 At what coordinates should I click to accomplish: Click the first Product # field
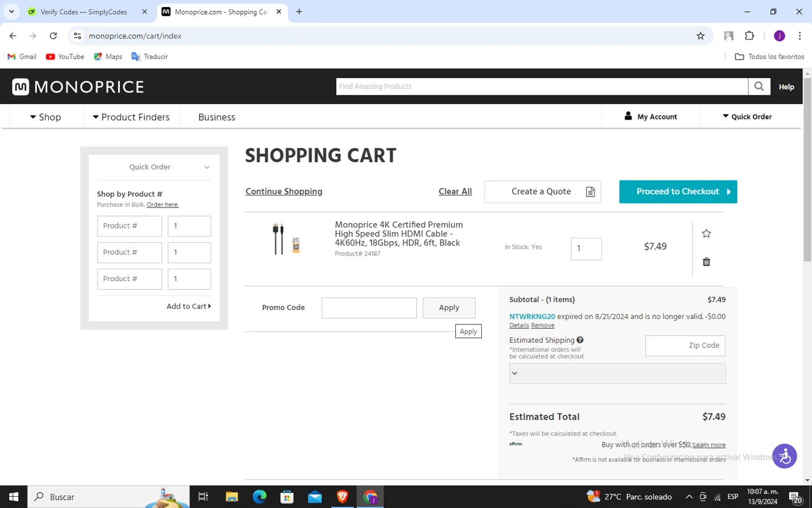(129, 226)
